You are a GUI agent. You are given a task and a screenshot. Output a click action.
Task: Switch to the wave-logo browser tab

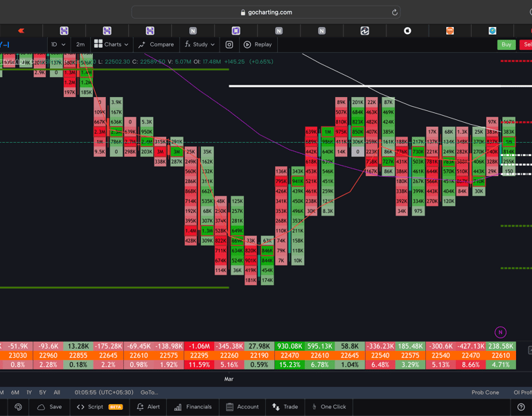pyautogui.click(x=364, y=31)
